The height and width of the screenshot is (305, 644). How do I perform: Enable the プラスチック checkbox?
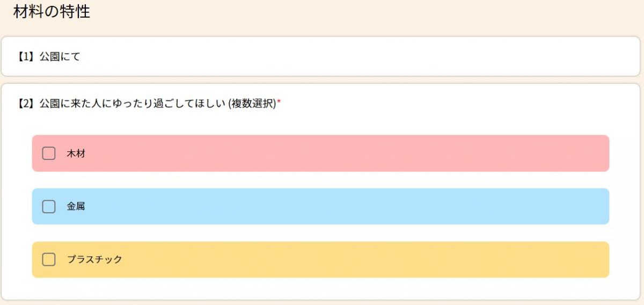coord(49,259)
